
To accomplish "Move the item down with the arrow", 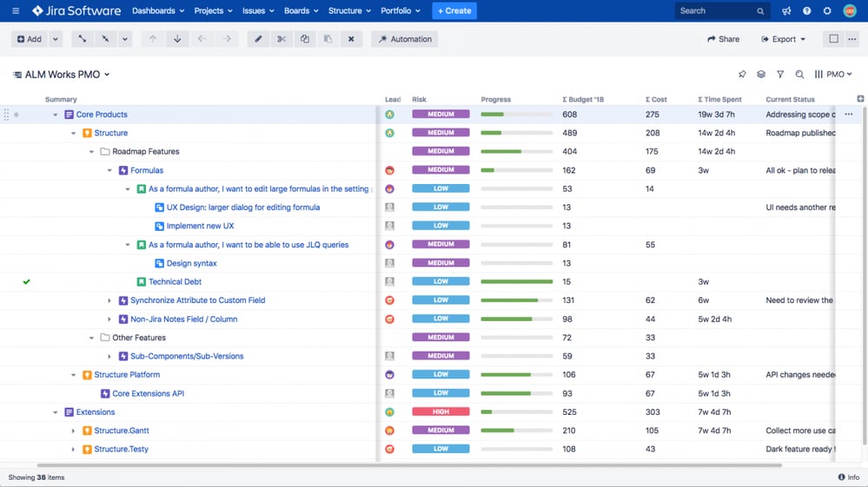I will point(177,39).
